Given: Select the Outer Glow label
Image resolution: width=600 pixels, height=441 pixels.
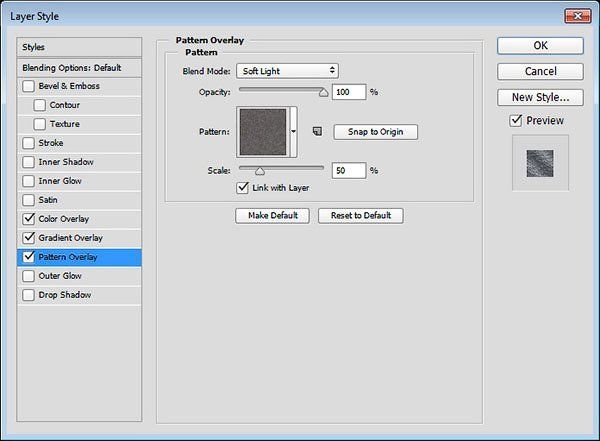Looking at the screenshot, I should click(60, 276).
